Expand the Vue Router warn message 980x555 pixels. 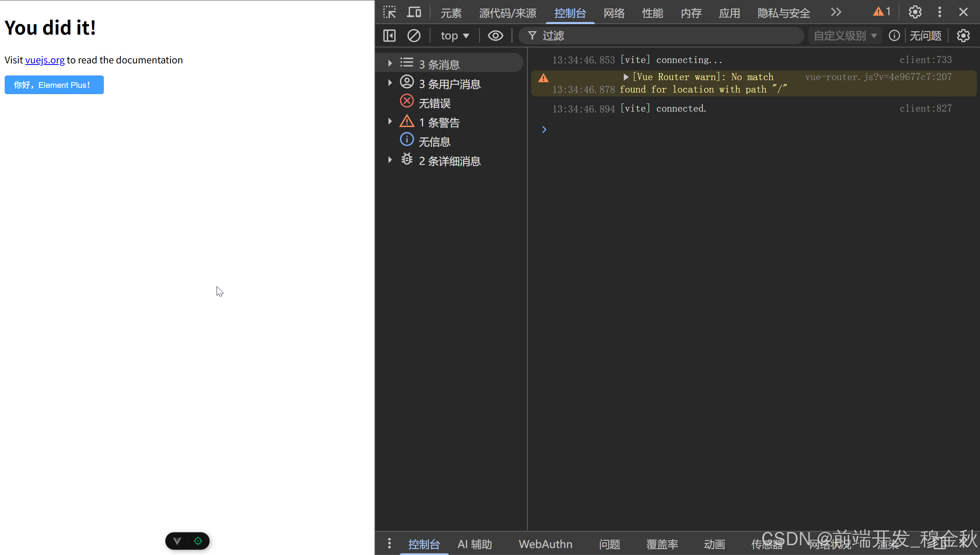click(626, 77)
